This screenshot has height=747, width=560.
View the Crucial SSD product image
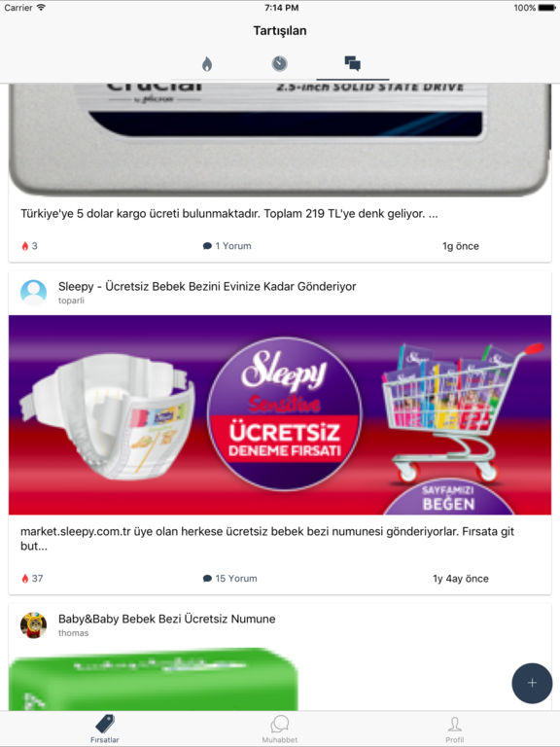tap(280, 140)
